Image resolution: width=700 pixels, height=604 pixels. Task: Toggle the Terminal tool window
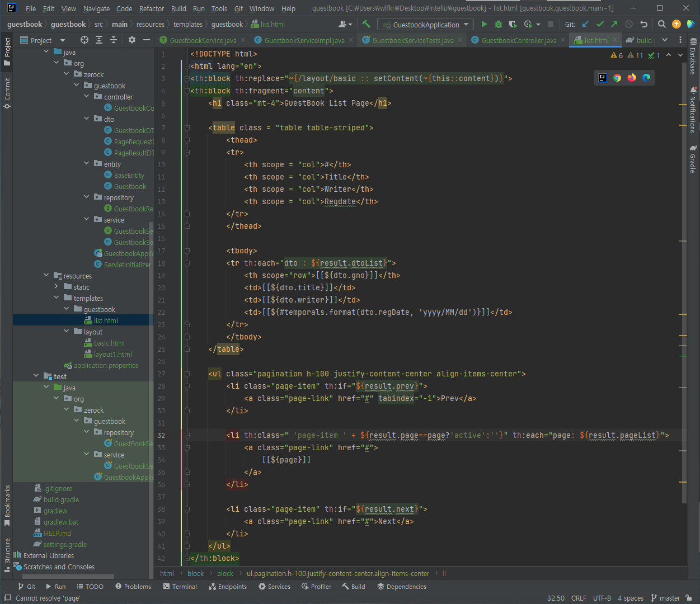click(180, 587)
